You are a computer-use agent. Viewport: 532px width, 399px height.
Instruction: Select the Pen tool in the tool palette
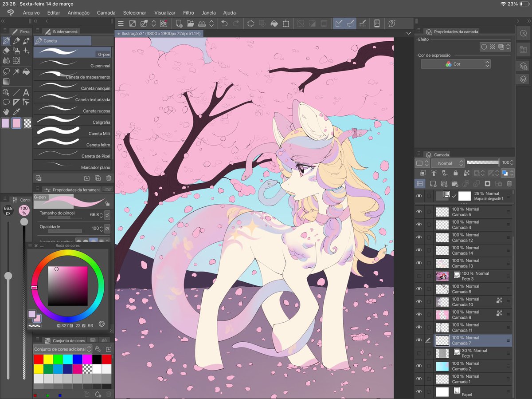point(6,41)
